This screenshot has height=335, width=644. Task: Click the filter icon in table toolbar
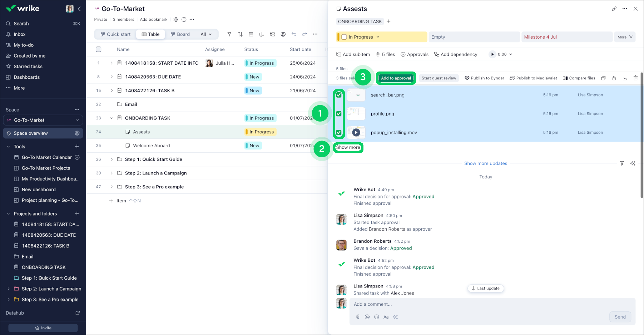pos(229,34)
